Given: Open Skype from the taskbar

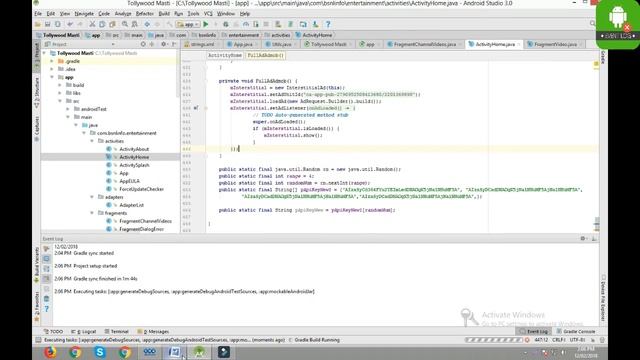Looking at the screenshot, I should coord(100,352).
